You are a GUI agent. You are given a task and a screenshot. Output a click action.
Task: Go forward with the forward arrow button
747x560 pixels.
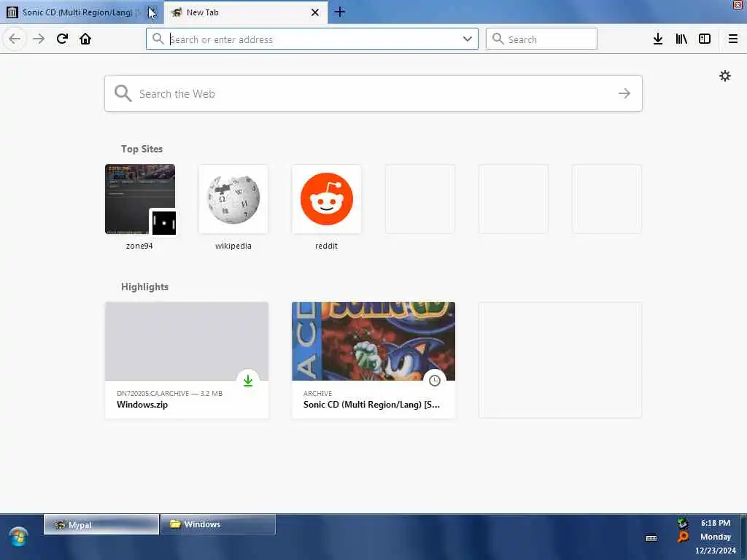[39, 39]
